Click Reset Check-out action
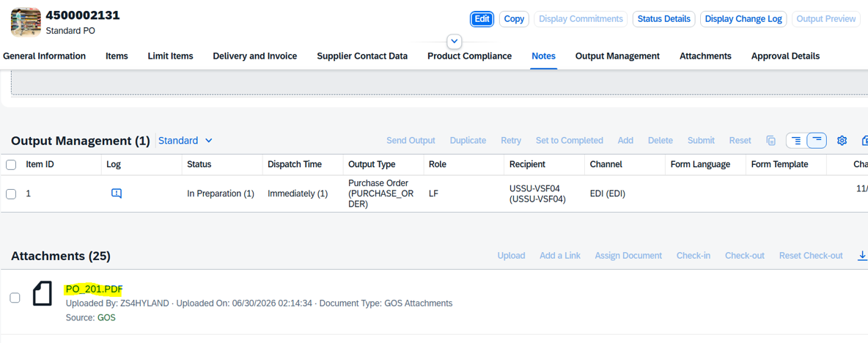868x343 pixels. click(x=811, y=256)
